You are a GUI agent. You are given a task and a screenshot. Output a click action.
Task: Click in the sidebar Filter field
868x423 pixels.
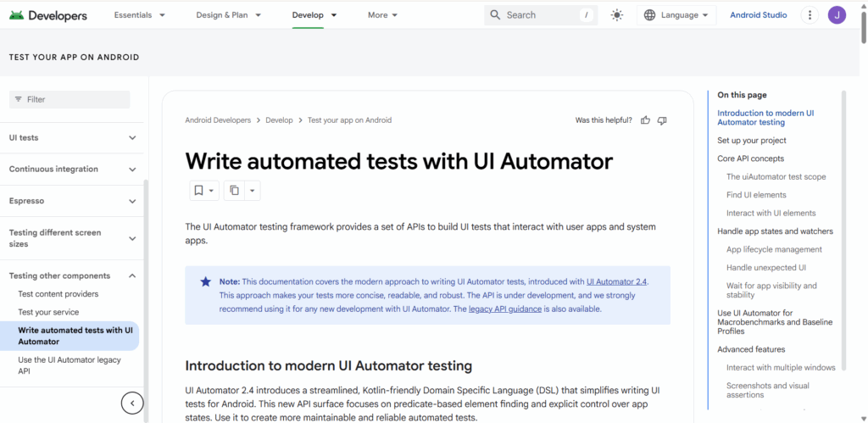pos(70,100)
